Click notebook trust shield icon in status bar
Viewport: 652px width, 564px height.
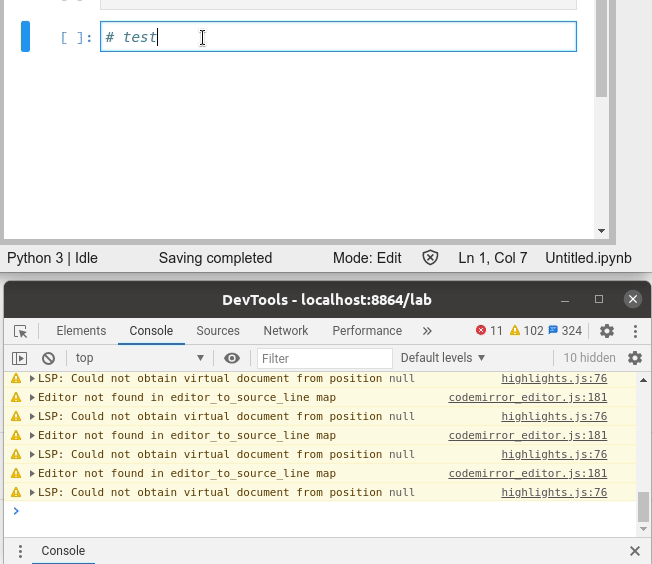[x=430, y=258]
